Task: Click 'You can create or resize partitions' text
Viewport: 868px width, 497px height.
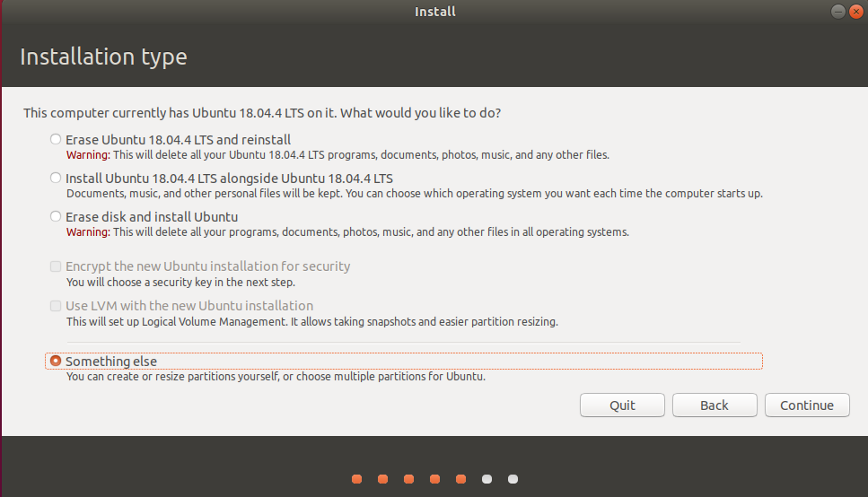Action: (x=276, y=377)
